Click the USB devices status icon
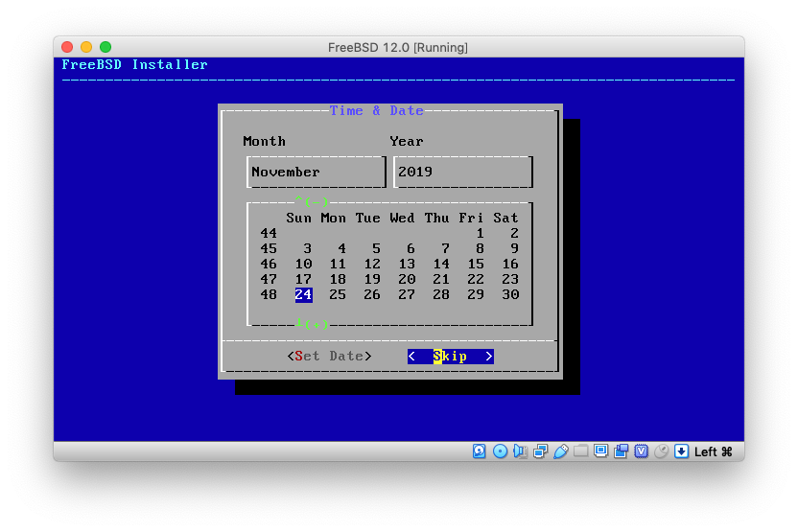 coord(561,451)
